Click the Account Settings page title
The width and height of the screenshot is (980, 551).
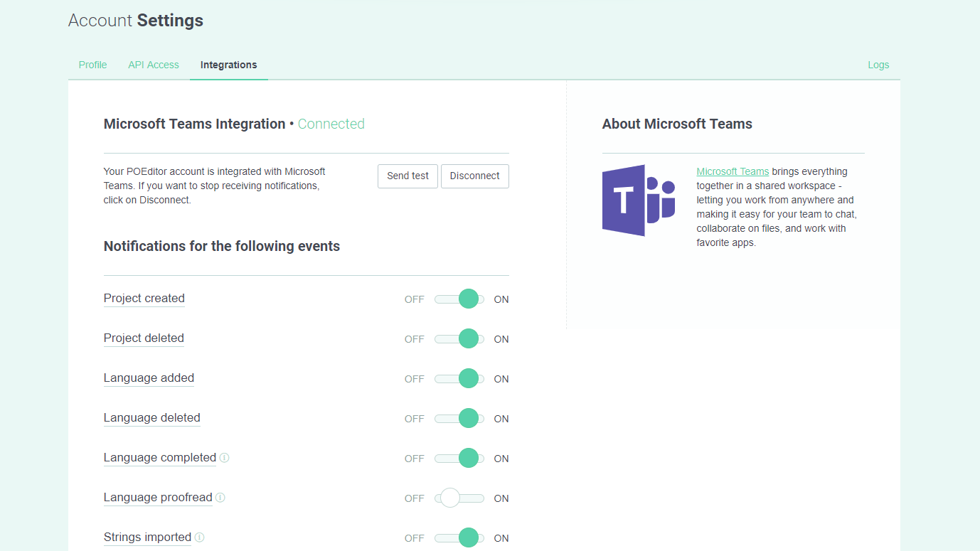click(136, 21)
